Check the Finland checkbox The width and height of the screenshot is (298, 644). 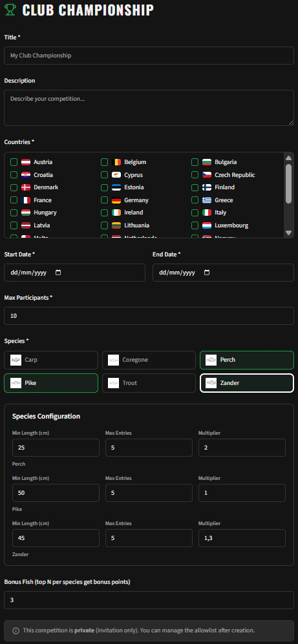pyautogui.click(x=195, y=187)
